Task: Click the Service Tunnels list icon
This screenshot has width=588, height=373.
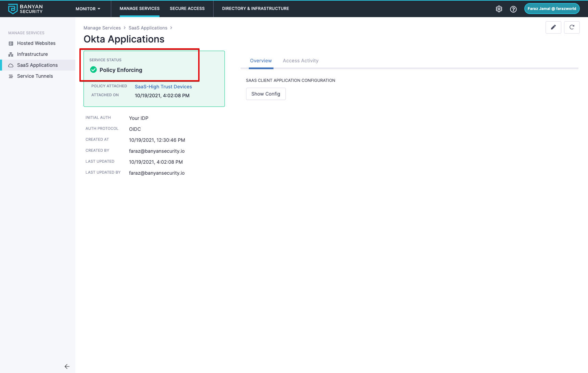Action: [11, 76]
